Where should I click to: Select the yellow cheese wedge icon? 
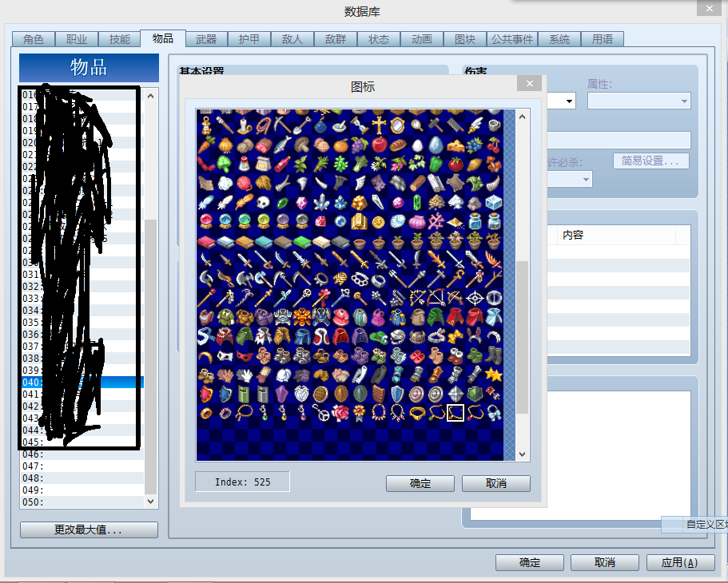(455, 145)
